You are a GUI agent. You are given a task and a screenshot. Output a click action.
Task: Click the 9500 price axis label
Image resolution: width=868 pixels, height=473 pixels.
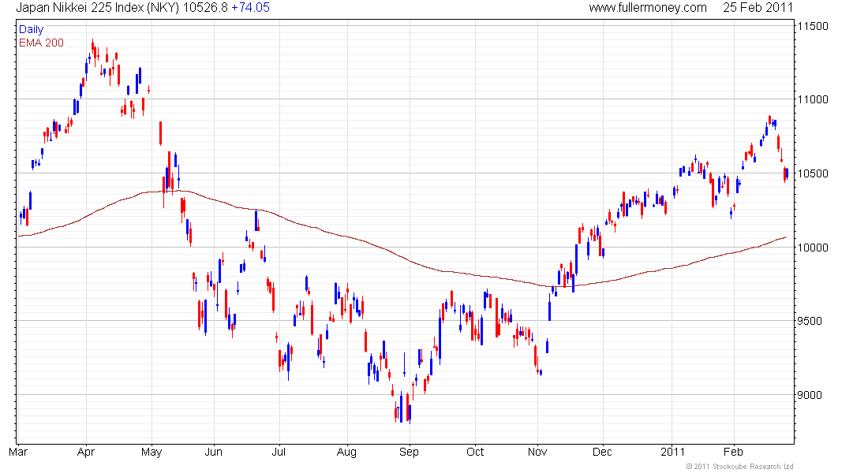[x=810, y=322]
